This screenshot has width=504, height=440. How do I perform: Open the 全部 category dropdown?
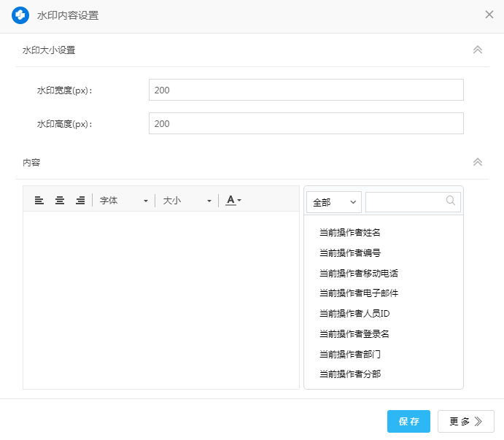pyautogui.click(x=333, y=201)
